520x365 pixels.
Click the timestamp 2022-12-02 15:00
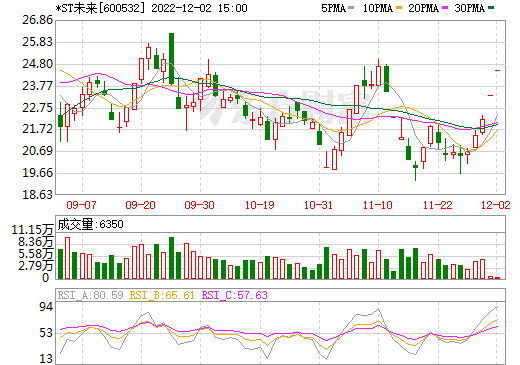click(199, 8)
